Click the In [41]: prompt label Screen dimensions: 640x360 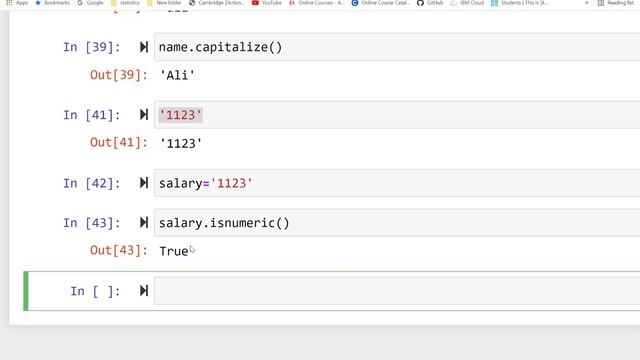[x=92, y=115]
